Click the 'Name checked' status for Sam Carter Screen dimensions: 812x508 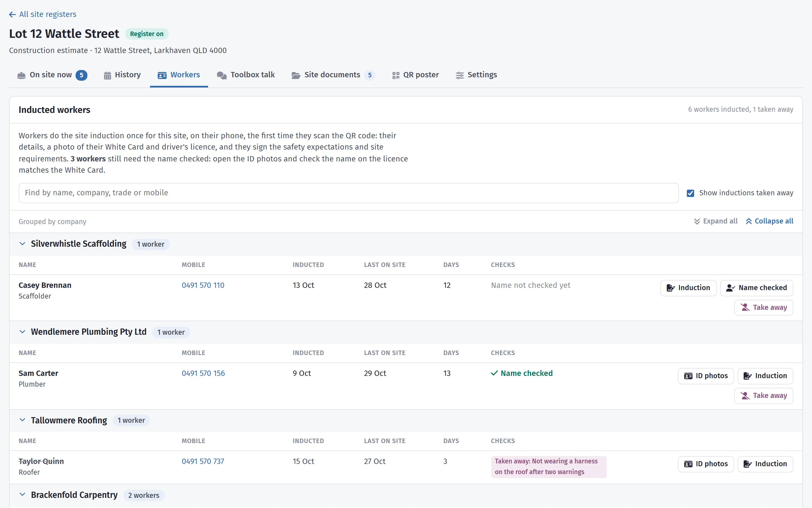tap(522, 373)
